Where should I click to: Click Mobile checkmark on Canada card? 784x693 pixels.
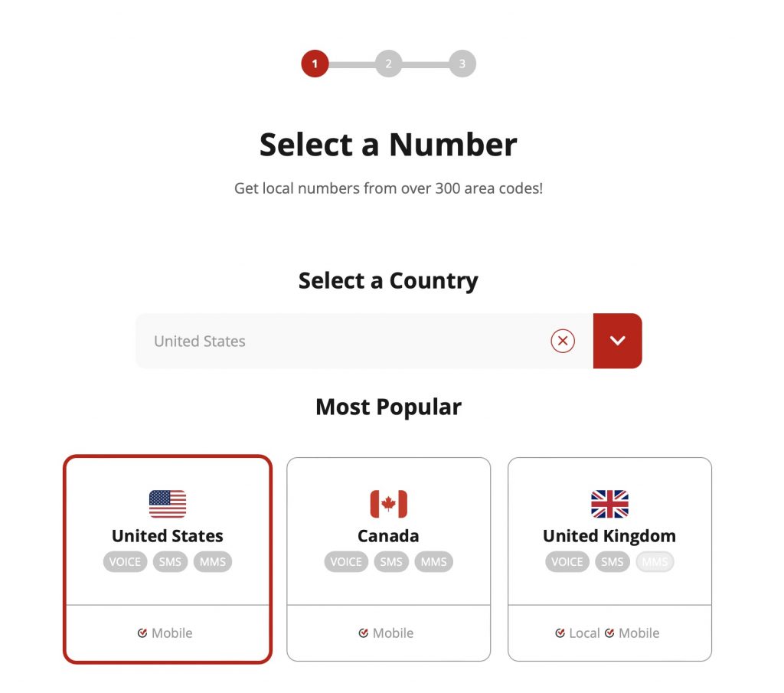364,633
